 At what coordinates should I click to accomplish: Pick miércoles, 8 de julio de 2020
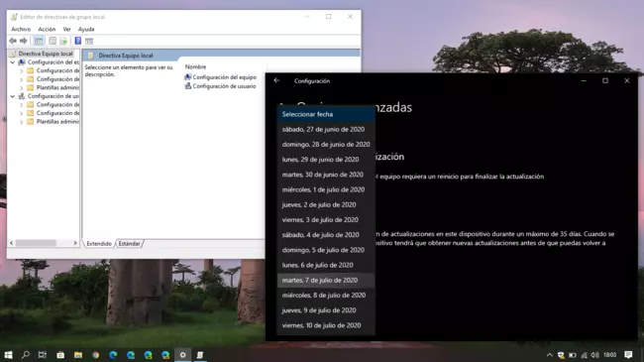(x=326, y=295)
